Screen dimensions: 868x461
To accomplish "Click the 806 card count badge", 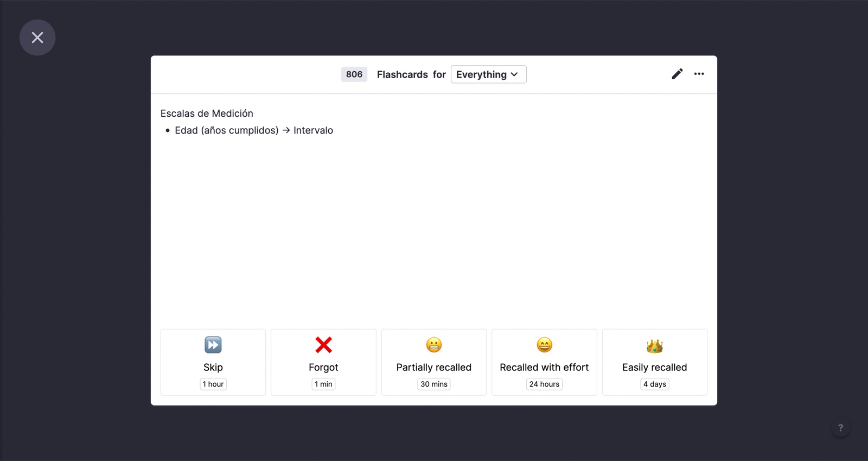I will (354, 74).
